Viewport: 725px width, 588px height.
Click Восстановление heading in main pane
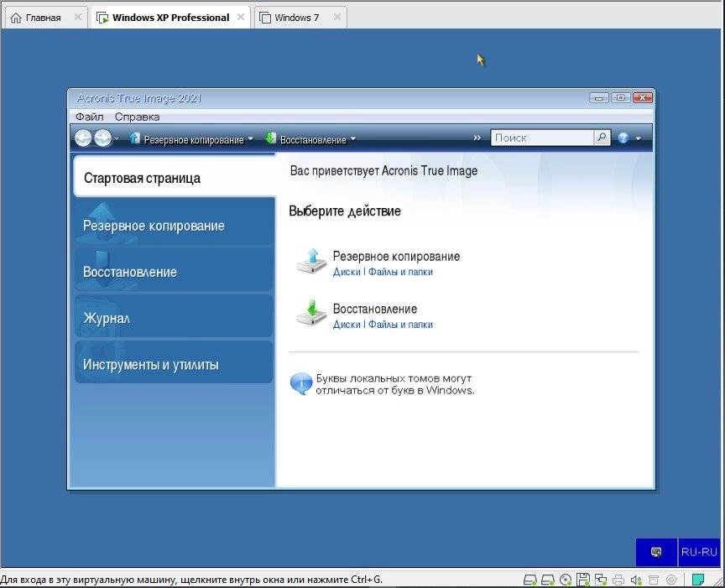(x=375, y=309)
